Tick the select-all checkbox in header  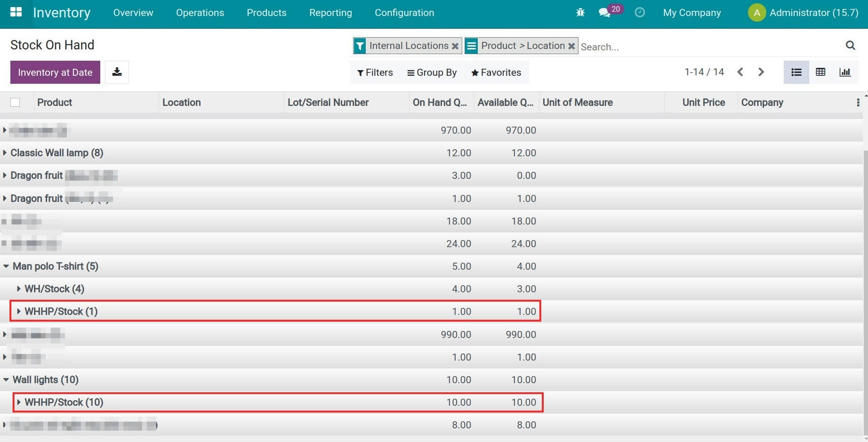click(x=15, y=103)
